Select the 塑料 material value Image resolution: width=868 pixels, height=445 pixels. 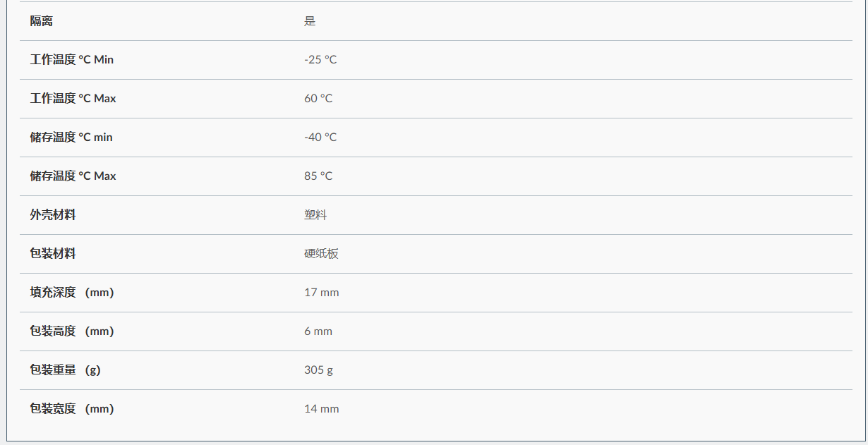315,215
